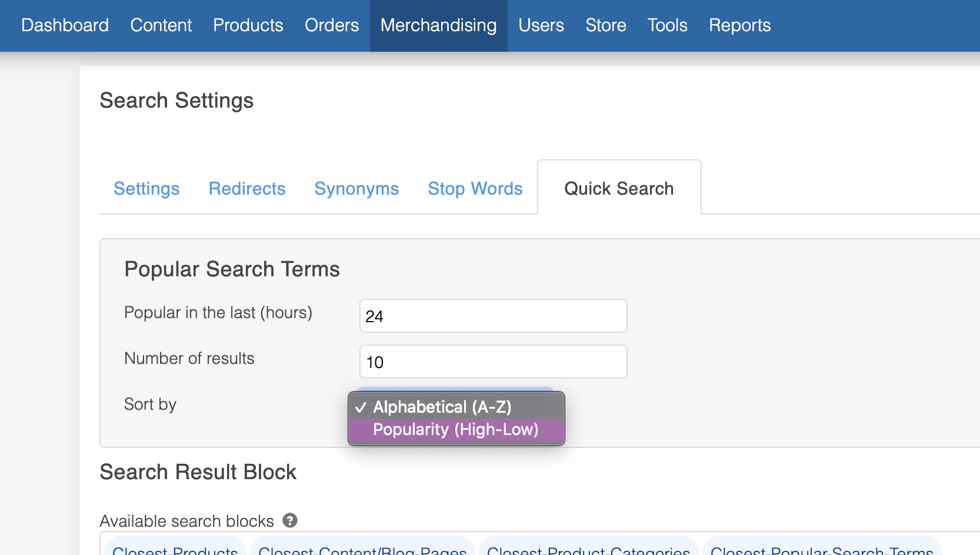Switch to the Redirects tab
The width and height of the screenshot is (980, 555).
247,189
